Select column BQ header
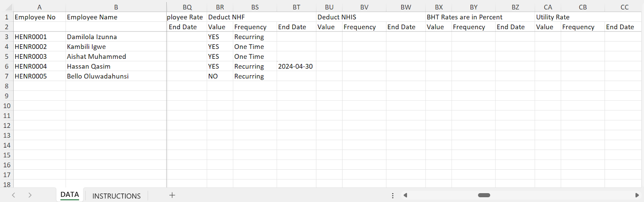The width and height of the screenshot is (644, 202). coord(187,7)
